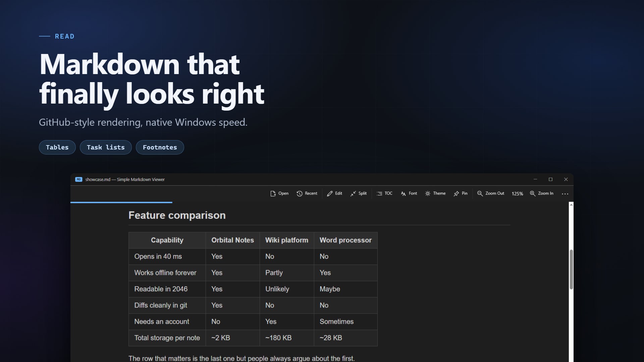Open a file with the Open icon
The image size is (644, 362).
(273, 194)
